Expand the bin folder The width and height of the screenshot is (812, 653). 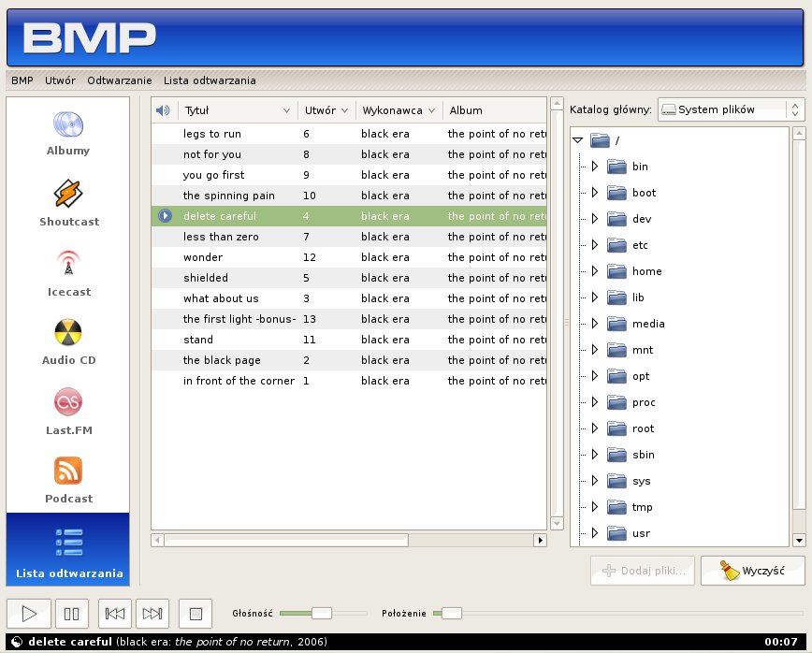click(595, 167)
